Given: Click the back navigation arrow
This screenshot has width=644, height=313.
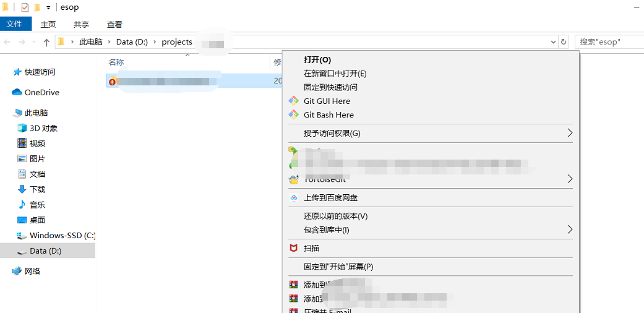Looking at the screenshot, I should tap(8, 42).
